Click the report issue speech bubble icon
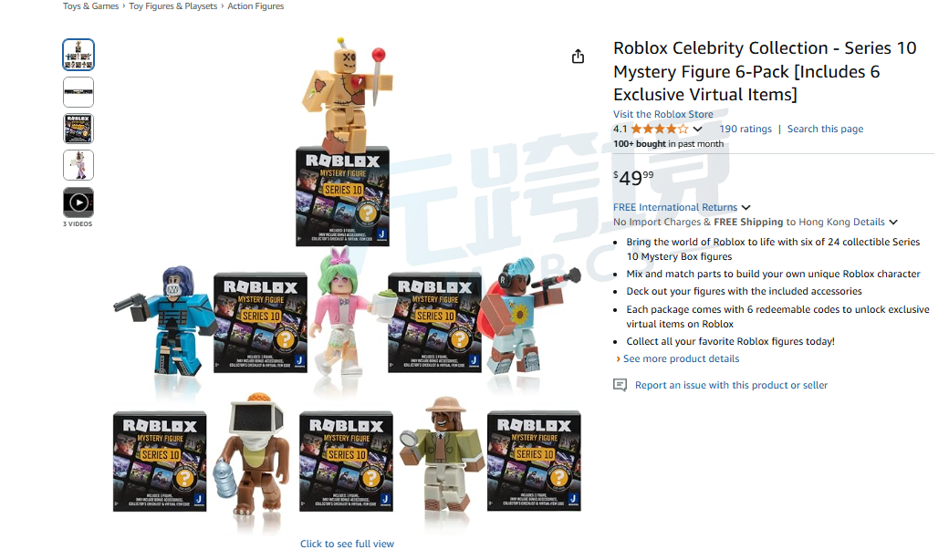The height and width of the screenshot is (560, 949). pyautogui.click(x=620, y=385)
